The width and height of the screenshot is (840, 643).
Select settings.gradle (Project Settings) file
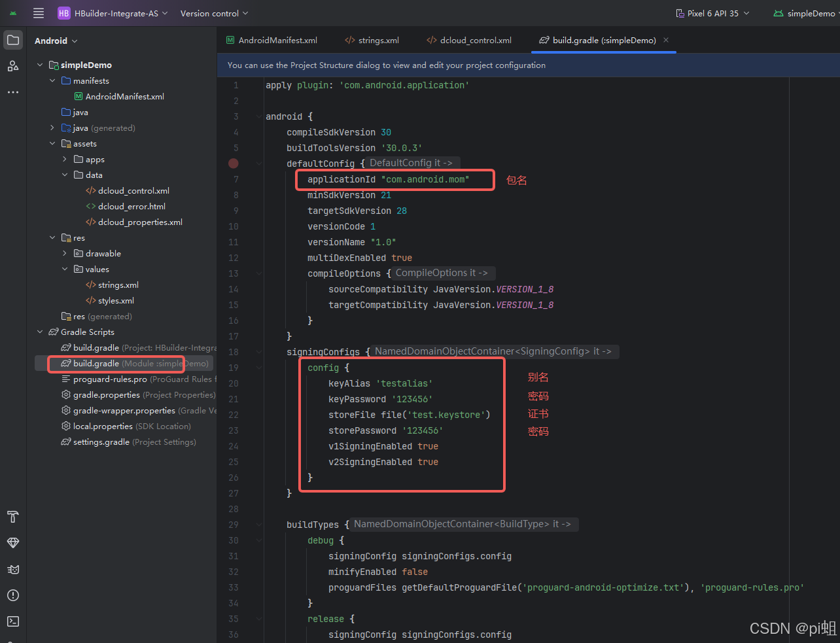point(128,442)
